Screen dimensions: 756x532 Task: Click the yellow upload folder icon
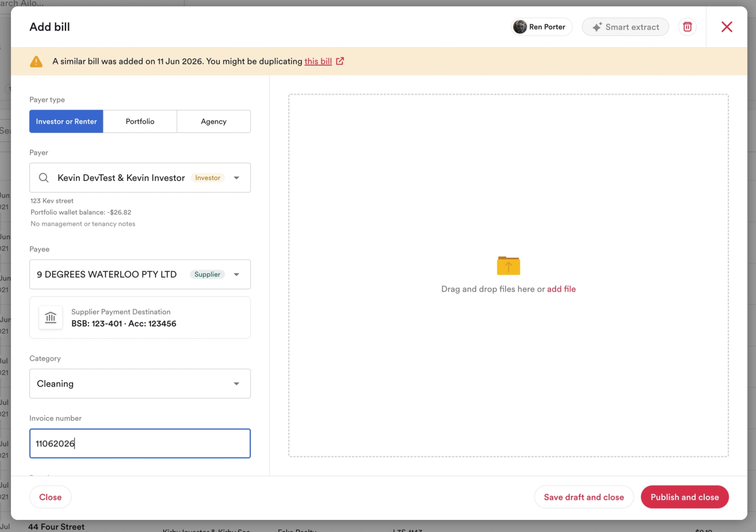point(508,265)
